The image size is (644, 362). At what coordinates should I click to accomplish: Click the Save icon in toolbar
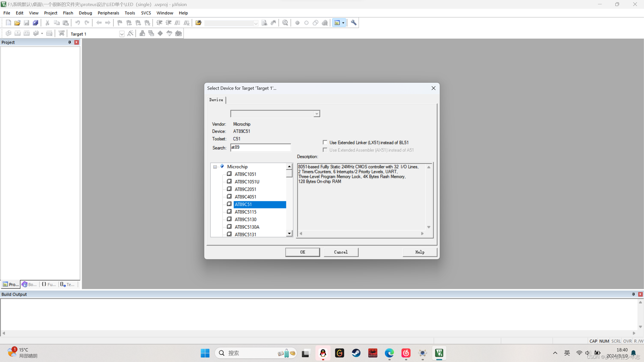(x=26, y=23)
